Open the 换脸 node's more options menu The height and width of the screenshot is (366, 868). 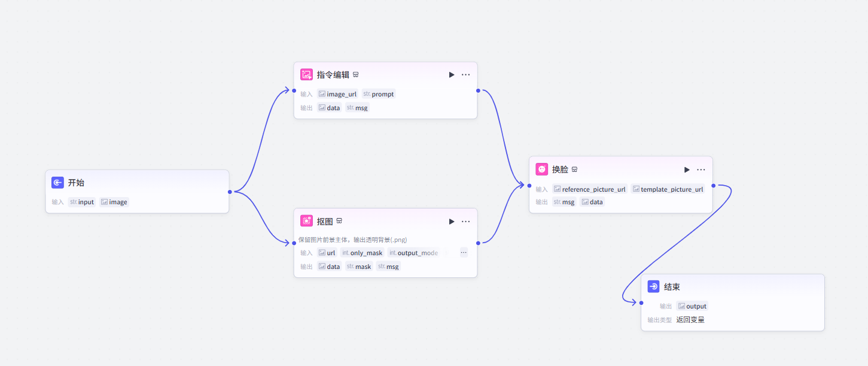701,169
